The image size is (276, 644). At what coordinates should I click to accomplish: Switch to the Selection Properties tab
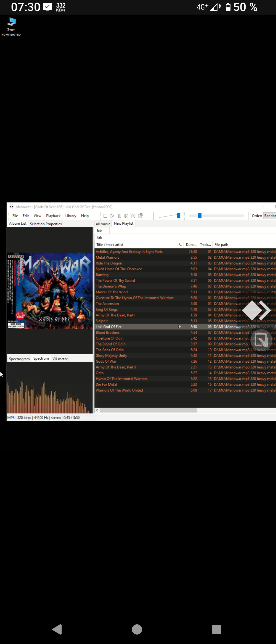coord(46,224)
